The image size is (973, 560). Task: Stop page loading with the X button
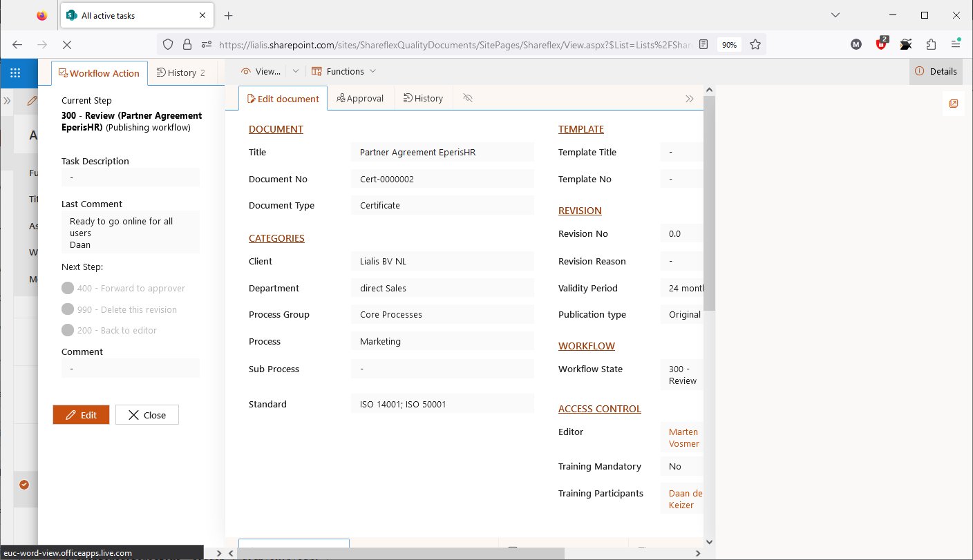point(66,44)
